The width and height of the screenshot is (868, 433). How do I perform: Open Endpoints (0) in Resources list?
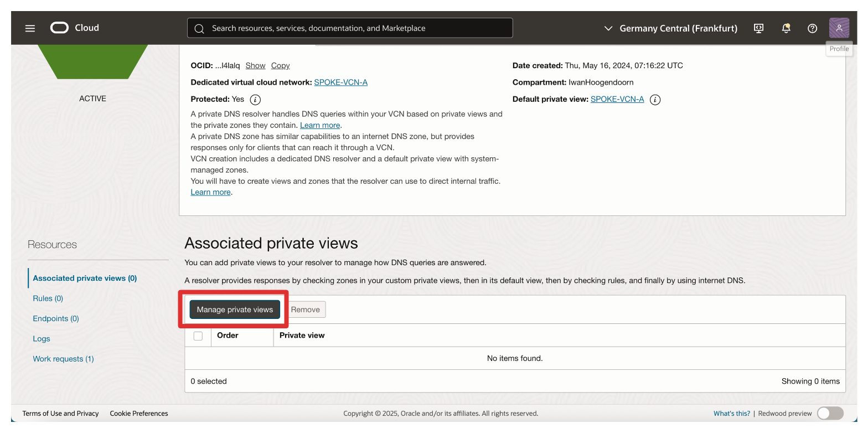pyautogui.click(x=56, y=318)
